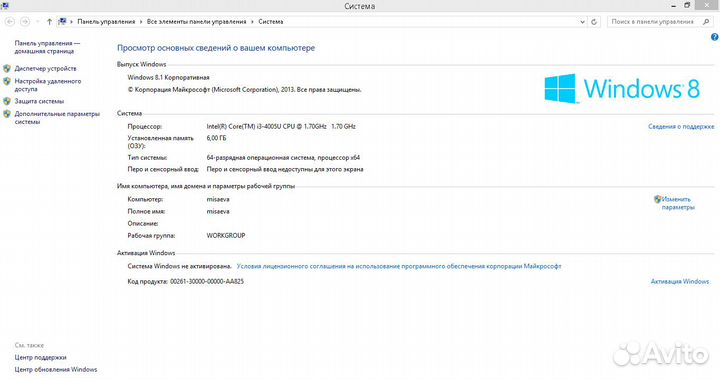The width and height of the screenshot is (720, 379).
Task: Click the Forward navigation arrow
Action: tap(25, 22)
